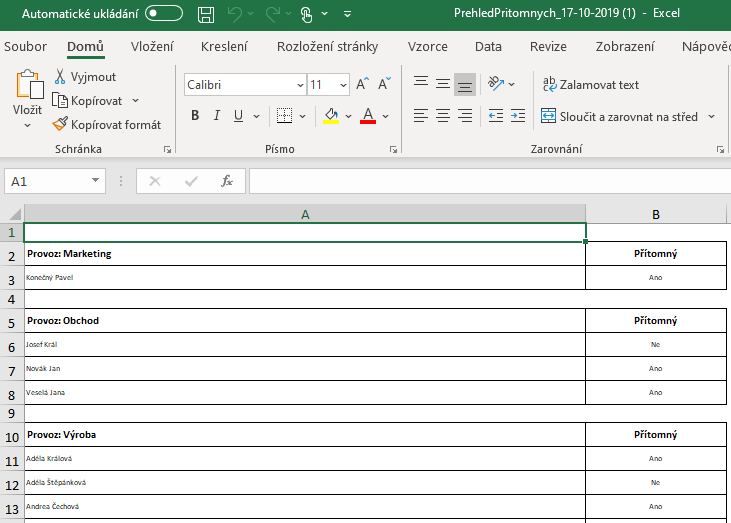Switch to the Revize tab
731x523 pixels.
(x=548, y=47)
